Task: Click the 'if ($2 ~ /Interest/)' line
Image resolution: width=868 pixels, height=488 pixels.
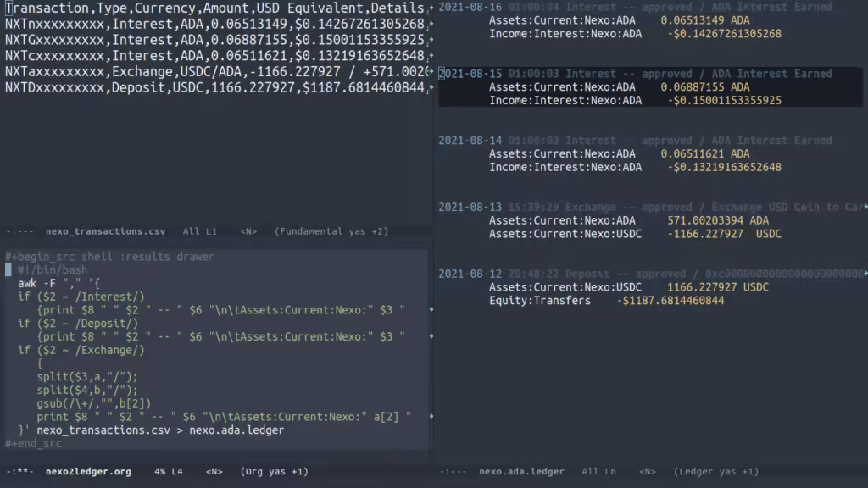Action: tap(81, 297)
